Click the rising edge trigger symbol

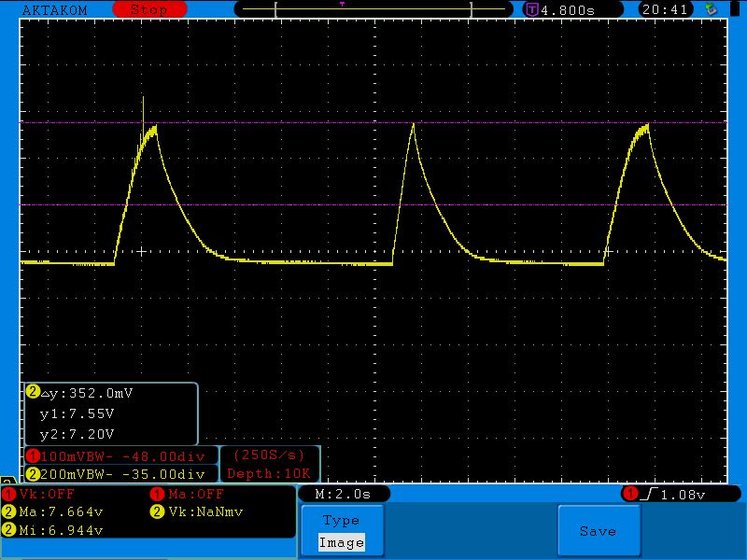(x=649, y=494)
